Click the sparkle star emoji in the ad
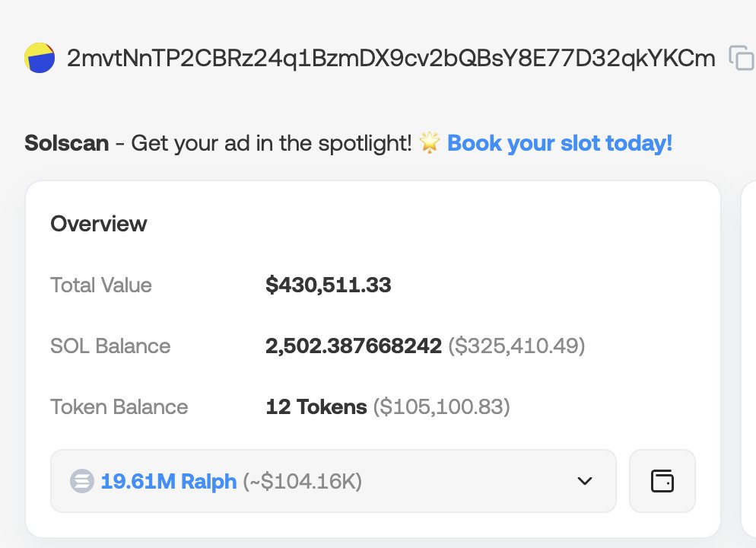Viewport: 756px width, 548px height. coord(430,143)
